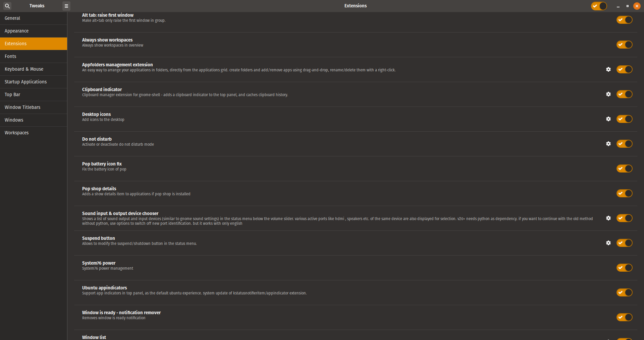Open settings gear for Clipboard indicator
Screen dimensions: 644x340
pos(608,94)
